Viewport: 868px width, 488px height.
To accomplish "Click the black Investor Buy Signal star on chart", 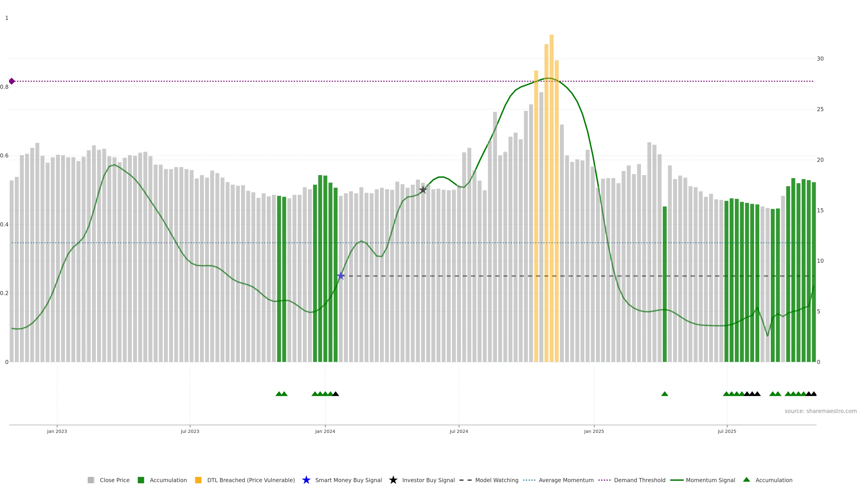I will tap(423, 190).
